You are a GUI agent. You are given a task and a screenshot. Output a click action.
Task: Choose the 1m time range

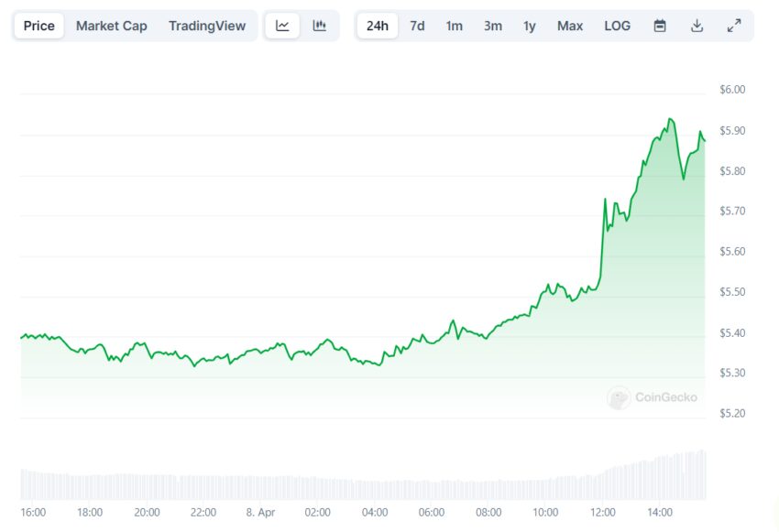[455, 26]
